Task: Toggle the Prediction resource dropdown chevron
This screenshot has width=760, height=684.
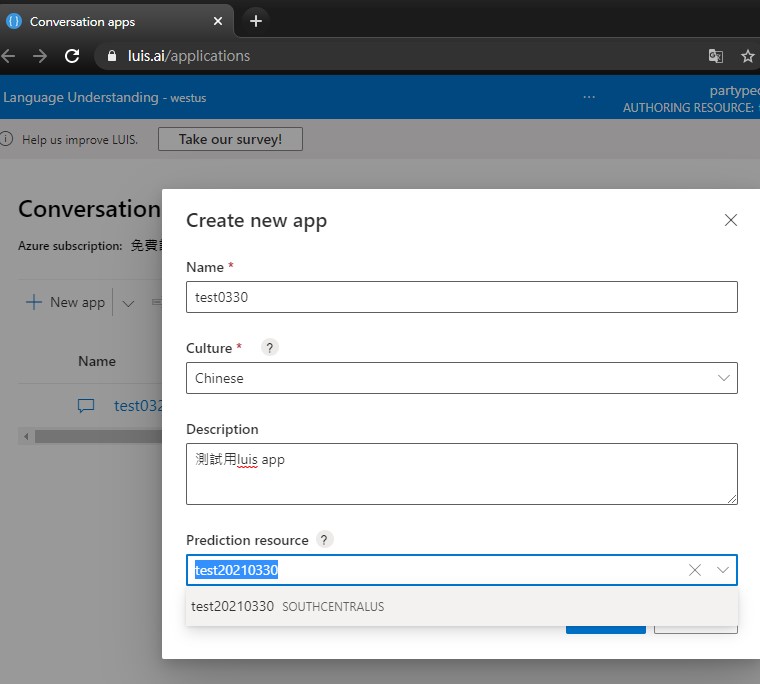Action: point(723,570)
